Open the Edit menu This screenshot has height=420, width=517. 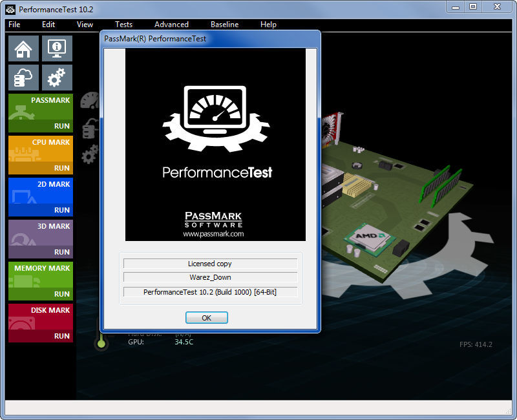pyautogui.click(x=48, y=25)
